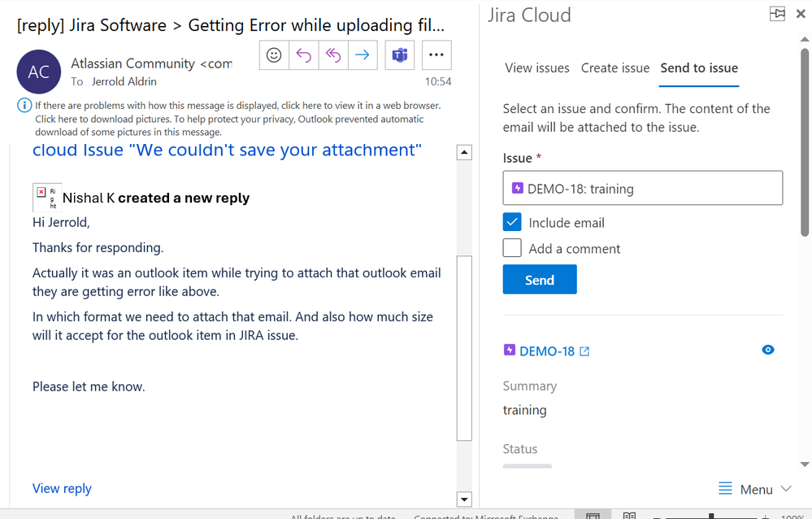Select Normal view icon in status bar
812x519 pixels.
593,516
